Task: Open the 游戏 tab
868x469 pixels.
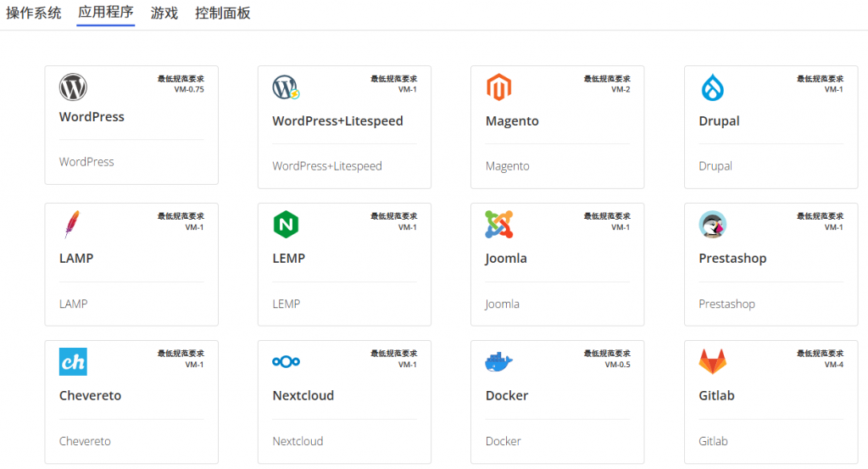Action: coord(164,14)
